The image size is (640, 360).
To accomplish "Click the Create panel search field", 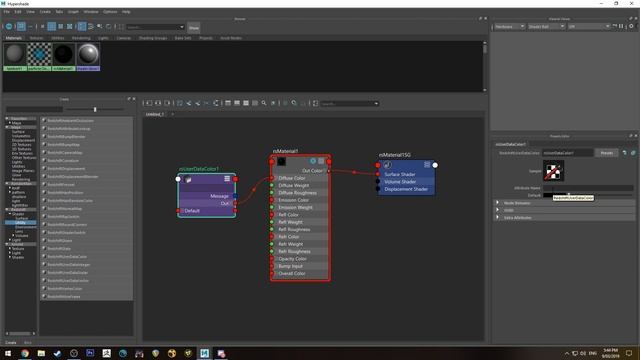I will pos(34,109).
